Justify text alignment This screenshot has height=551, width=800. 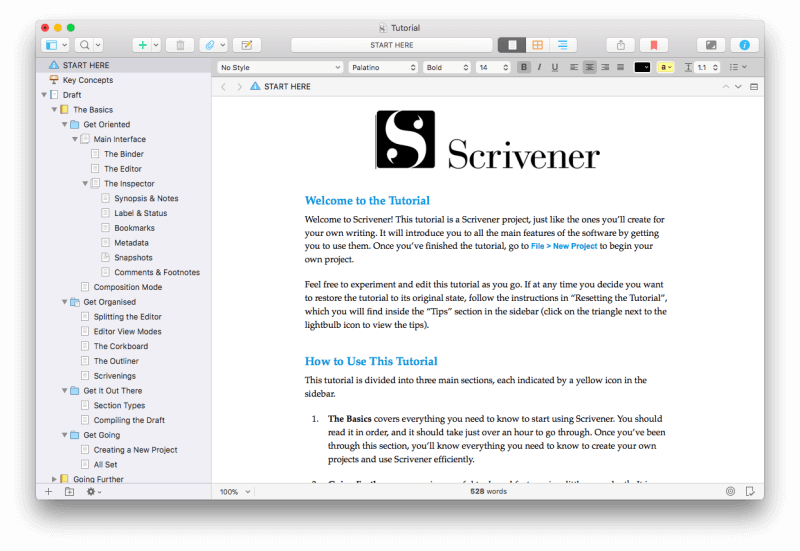[620, 67]
